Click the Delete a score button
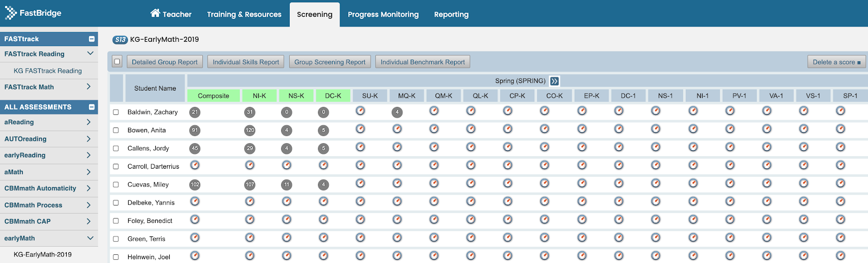 pos(837,62)
